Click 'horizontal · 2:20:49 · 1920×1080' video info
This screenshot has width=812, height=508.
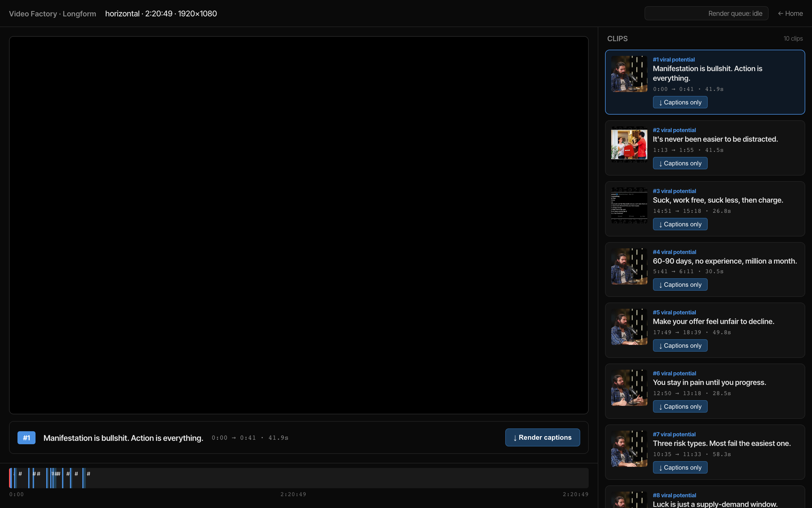pos(161,14)
